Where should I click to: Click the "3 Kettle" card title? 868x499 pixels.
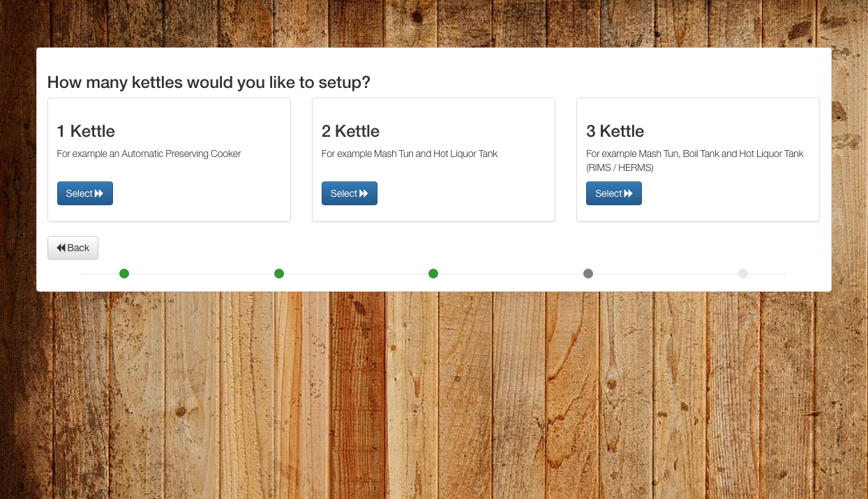tap(615, 131)
